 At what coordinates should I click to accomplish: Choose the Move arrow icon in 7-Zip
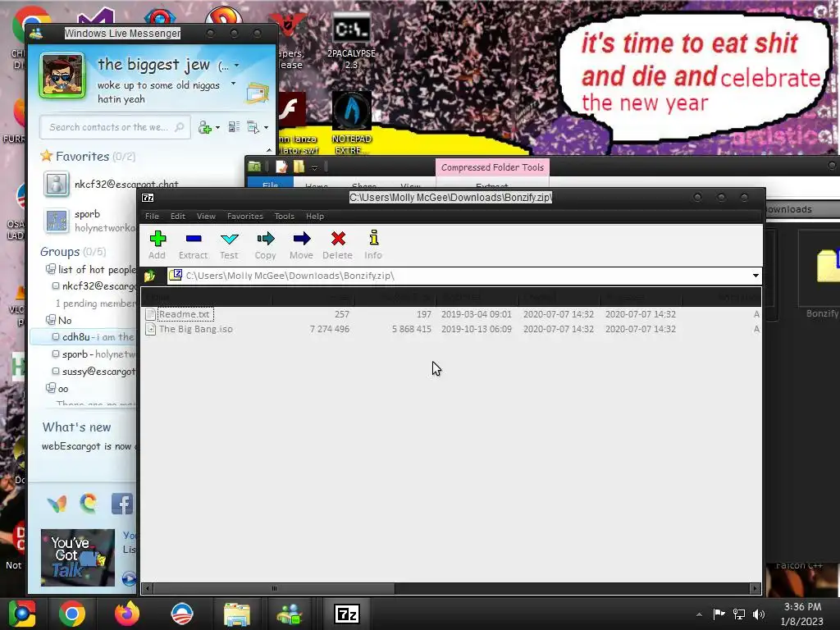point(301,244)
